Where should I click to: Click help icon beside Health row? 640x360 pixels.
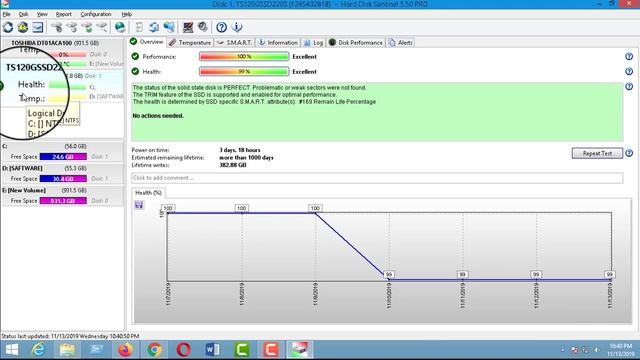pyautogui.click(x=629, y=71)
